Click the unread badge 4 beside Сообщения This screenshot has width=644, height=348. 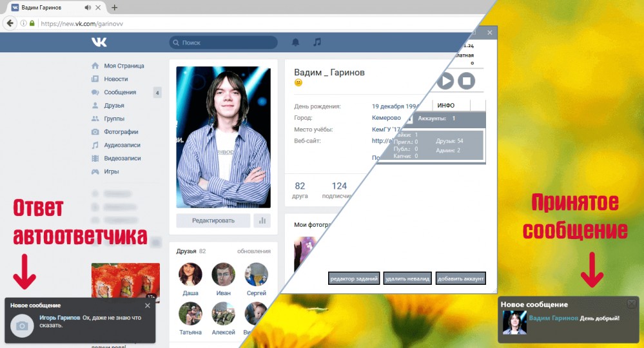click(x=157, y=93)
